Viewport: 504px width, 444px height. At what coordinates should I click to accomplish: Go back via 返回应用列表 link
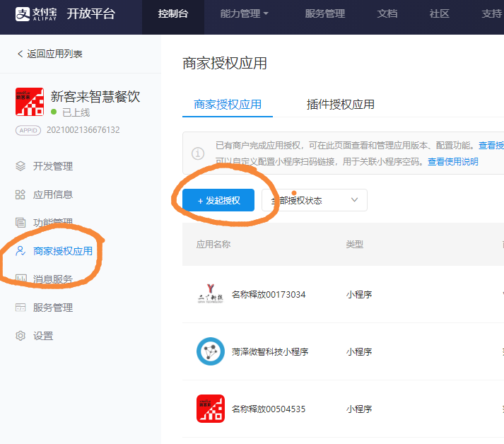[x=54, y=54]
